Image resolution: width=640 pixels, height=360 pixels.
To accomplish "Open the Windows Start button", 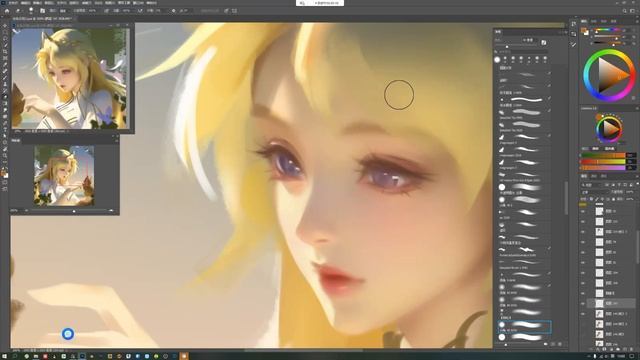I will point(5,356).
